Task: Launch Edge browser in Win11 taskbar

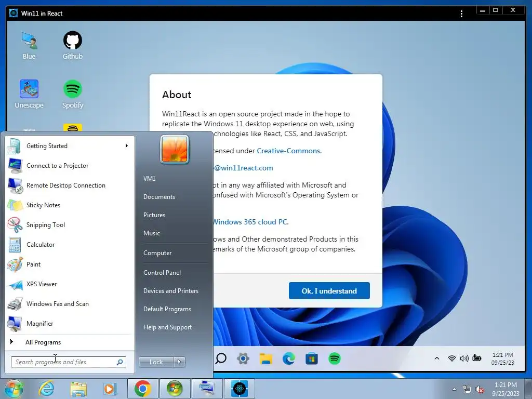Action: click(x=289, y=358)
